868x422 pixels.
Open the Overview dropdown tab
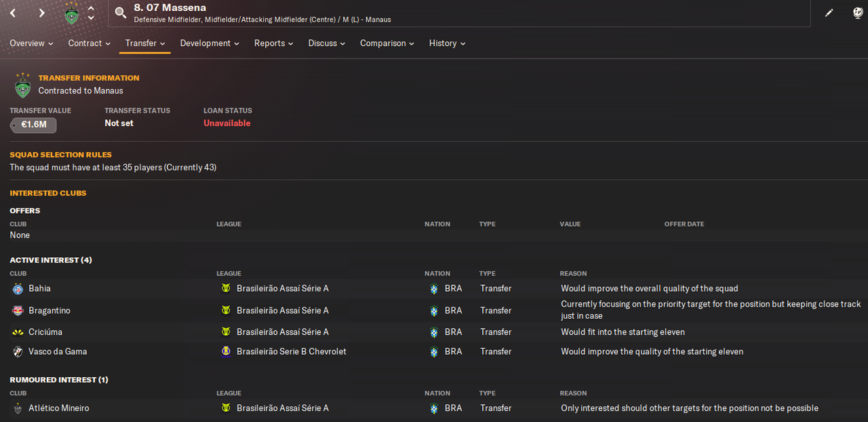click(x=31, y=43)
